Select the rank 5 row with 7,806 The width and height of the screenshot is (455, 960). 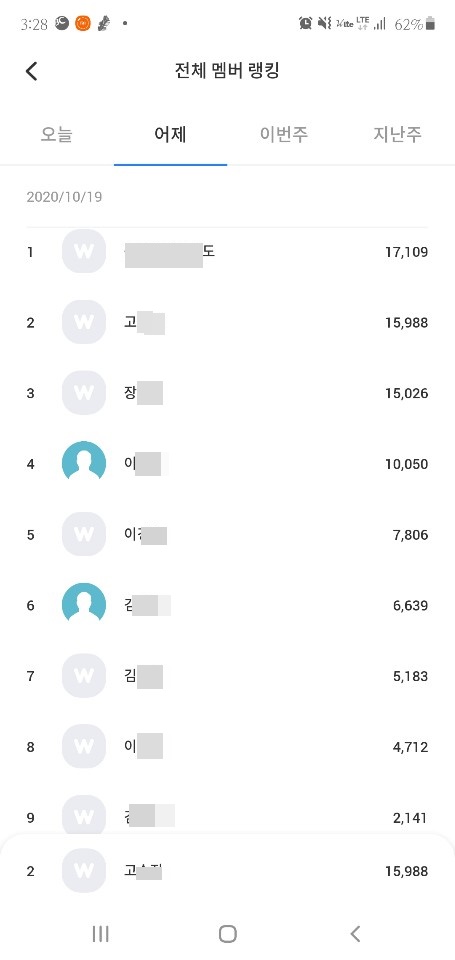click(227, 534)
